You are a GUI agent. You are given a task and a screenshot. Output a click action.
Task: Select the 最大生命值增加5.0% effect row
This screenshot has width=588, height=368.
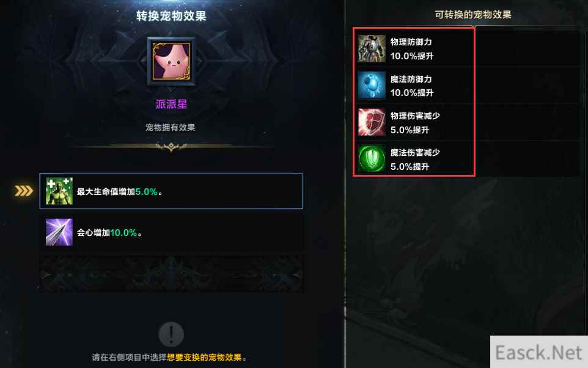click(171, 191)
